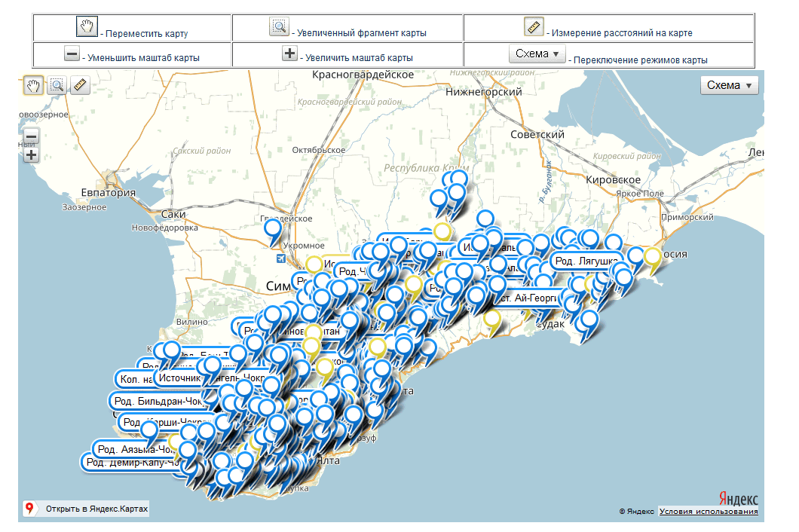The height and width of the screenshot is (532, 799).
Task: Select the Род. Бильдран-Чокрак marker label
Action: tap(158, 401)
